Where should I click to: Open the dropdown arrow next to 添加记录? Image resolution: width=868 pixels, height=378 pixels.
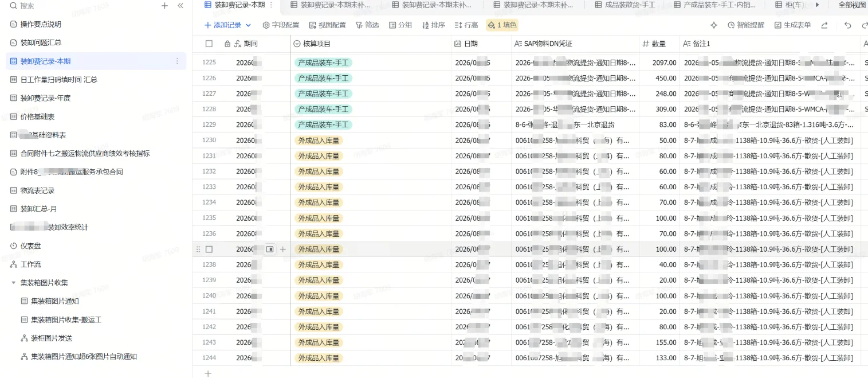[248, 25]
